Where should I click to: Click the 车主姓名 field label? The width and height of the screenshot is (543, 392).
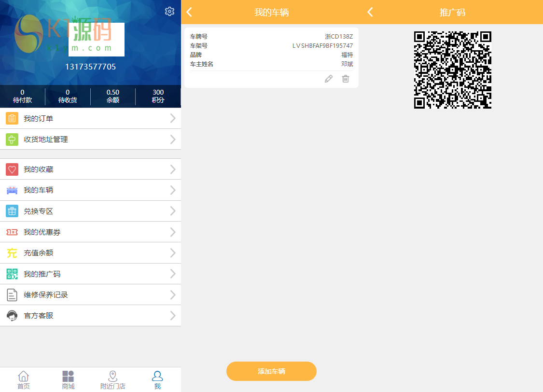click(x=202, y=64)
